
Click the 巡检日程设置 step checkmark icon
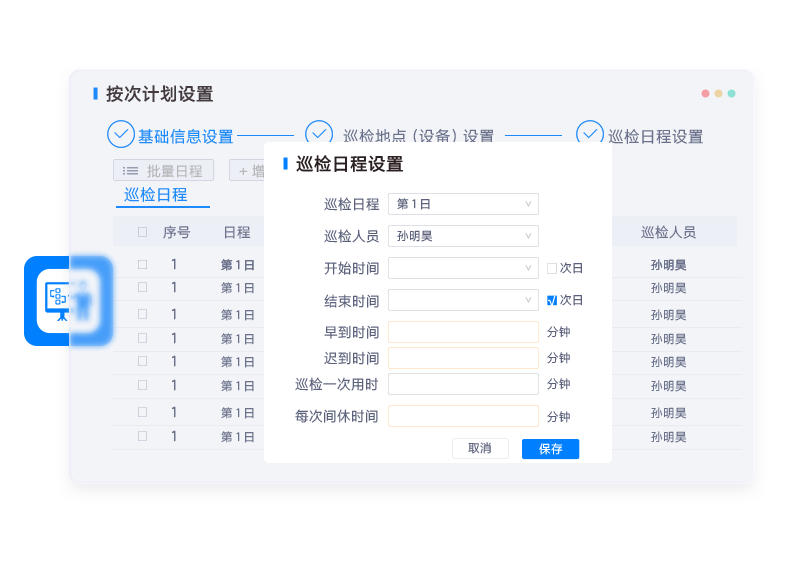[590, 134]
